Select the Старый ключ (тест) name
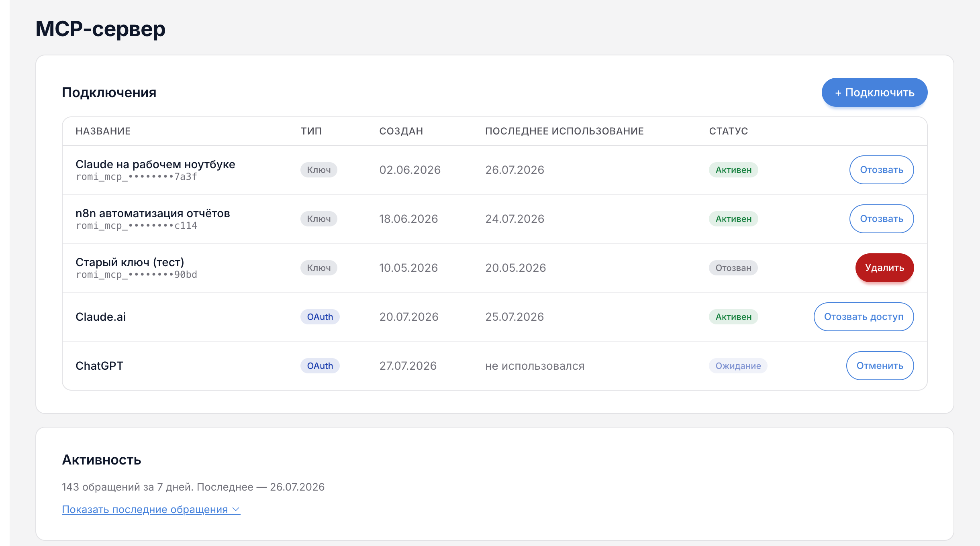 pos(130,262)
